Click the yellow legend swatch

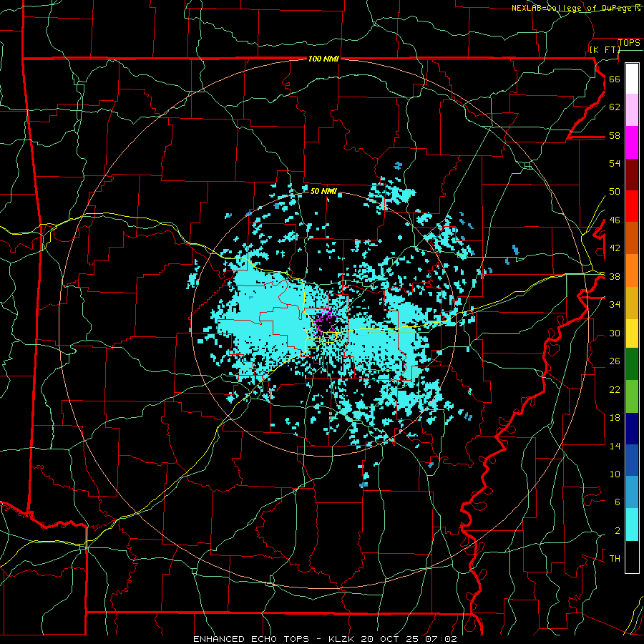pyautogui.click(x=632, y=333)
